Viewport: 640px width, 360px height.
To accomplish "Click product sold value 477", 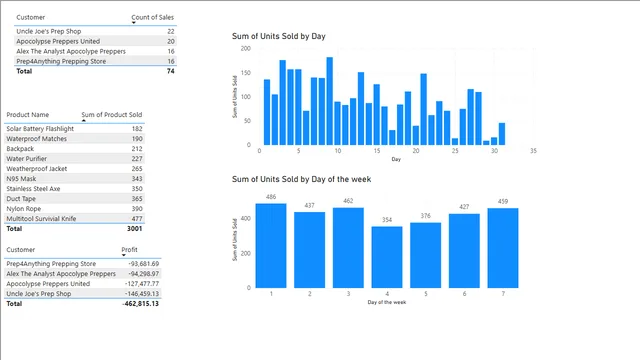I will [137, 219].
